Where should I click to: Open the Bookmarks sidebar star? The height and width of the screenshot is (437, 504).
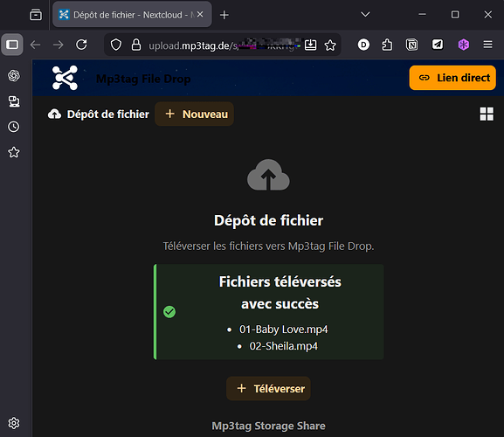pyautogui.click(x=14, y=152)
